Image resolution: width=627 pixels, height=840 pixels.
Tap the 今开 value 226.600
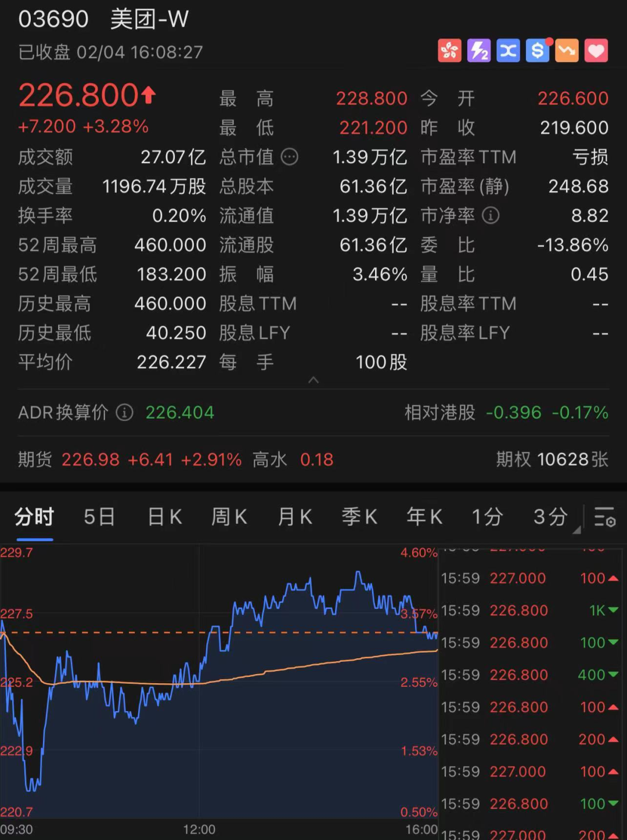pos(573,98)
